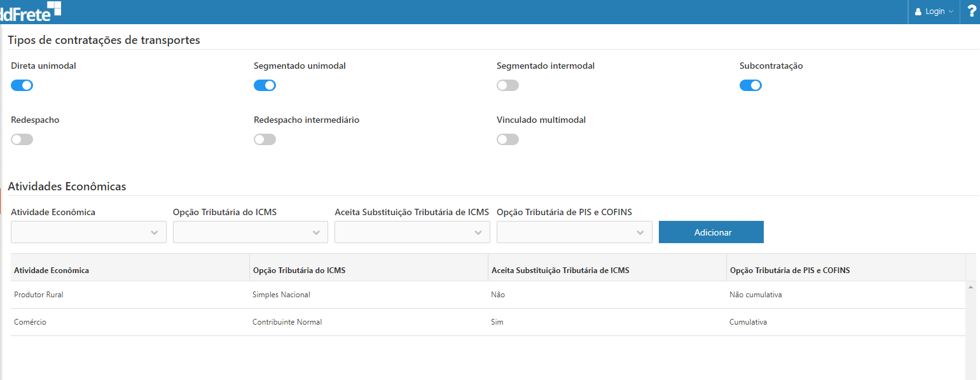Click the Atividade Econômica column header
The width and height of the screenshot is (980, 380).
pyautogui.click(x=52, y=271)
